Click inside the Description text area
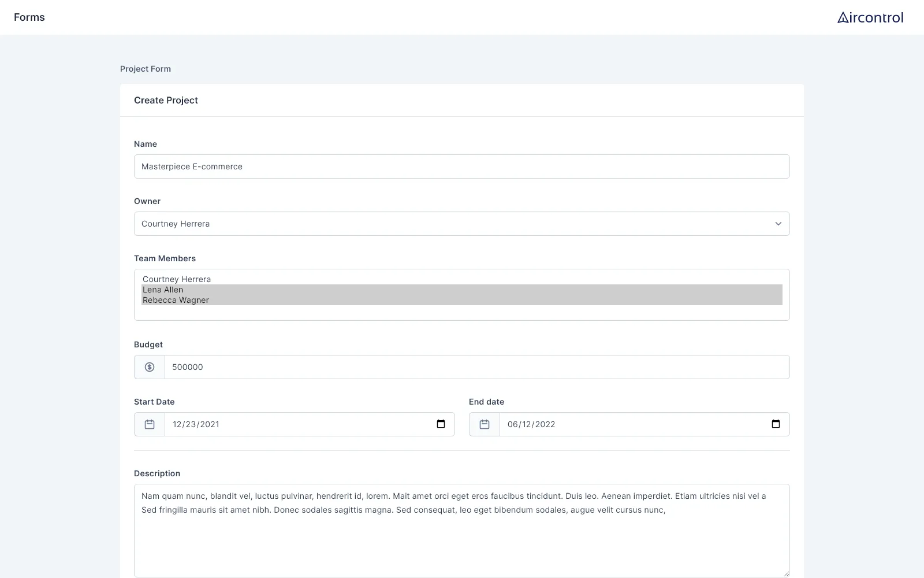Viewport: 924px width, 578px height. click(x=462, y=531)
